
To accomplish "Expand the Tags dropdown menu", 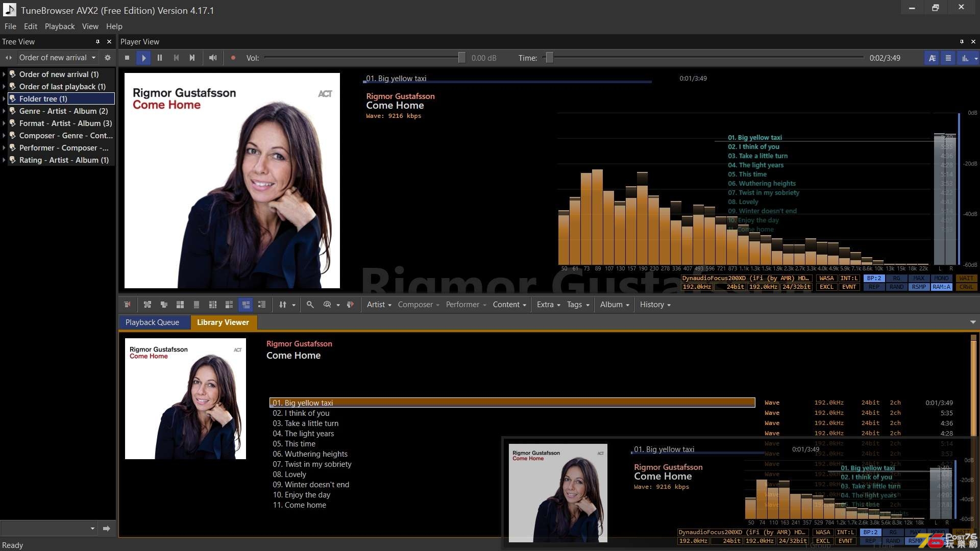I will click(x=576, y=304).
